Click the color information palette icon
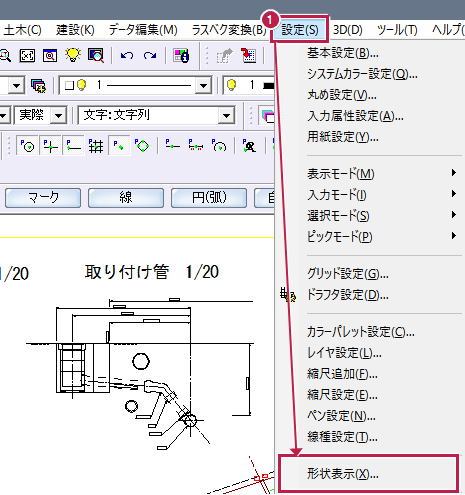The image size is (465, 495). click(181, 56)
